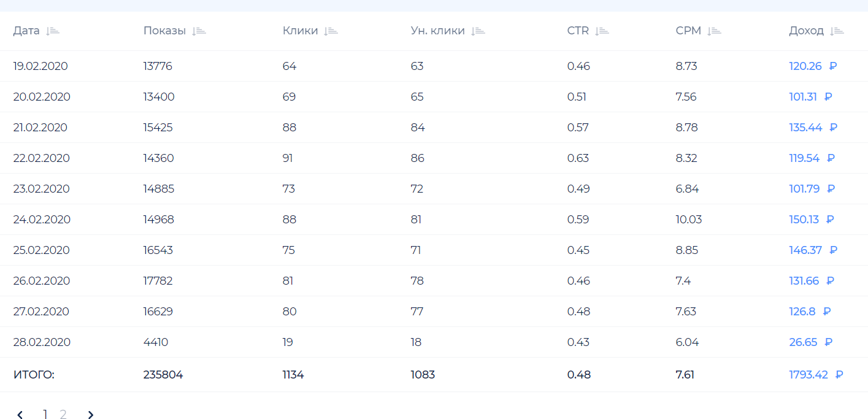Click the Дата column header label

(x=26, y=31)
